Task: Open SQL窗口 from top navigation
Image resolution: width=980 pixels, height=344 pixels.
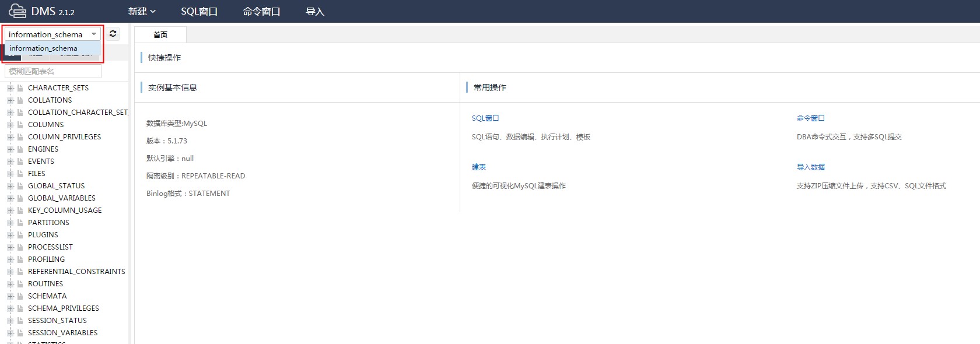Action: [199, 12]
